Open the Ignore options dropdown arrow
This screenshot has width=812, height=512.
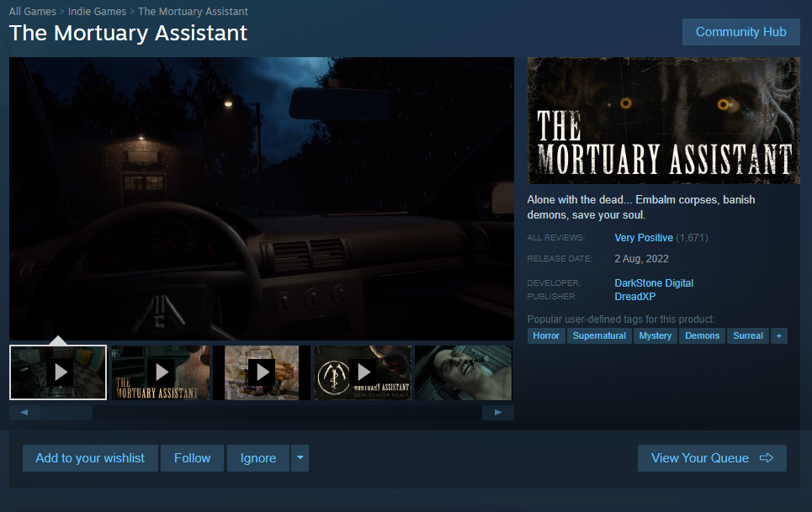coord(300,458)
